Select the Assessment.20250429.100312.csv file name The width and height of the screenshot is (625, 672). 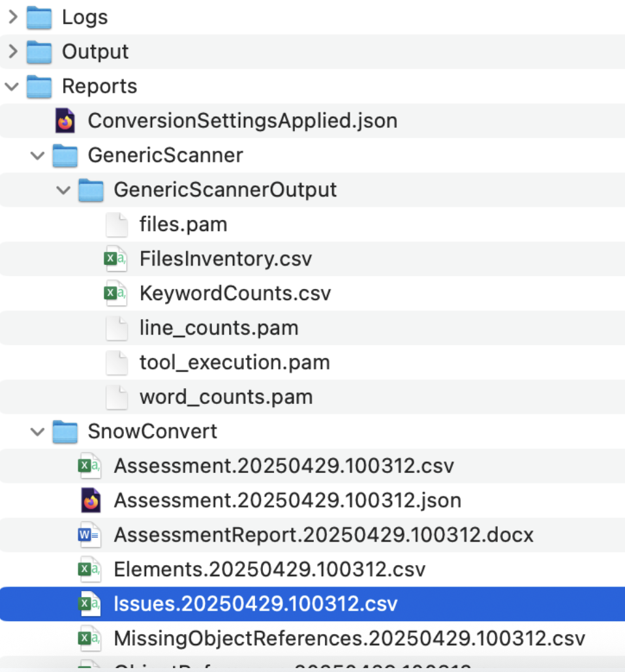pos(283,466)
